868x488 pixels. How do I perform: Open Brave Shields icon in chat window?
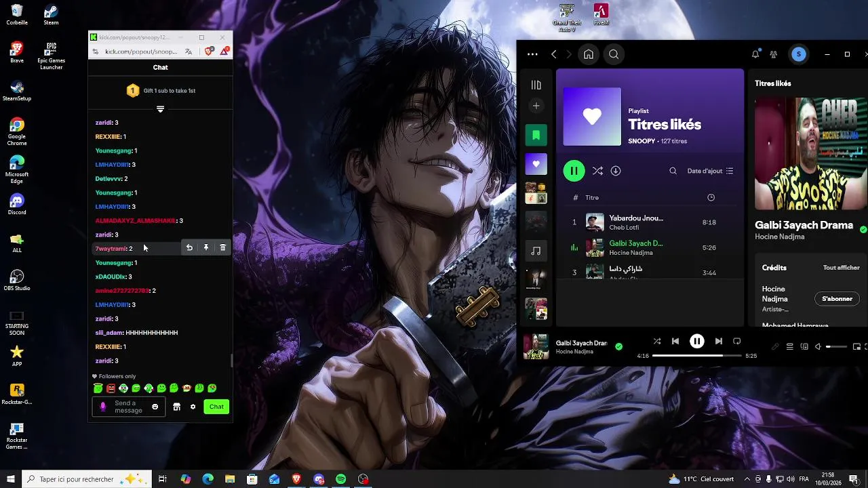pyautogui.click(x=210, y=51)
